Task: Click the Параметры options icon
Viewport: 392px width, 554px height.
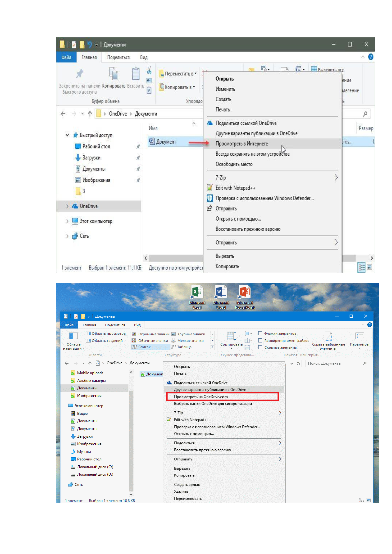Action: pyautogui.click(x=360, y=337)
